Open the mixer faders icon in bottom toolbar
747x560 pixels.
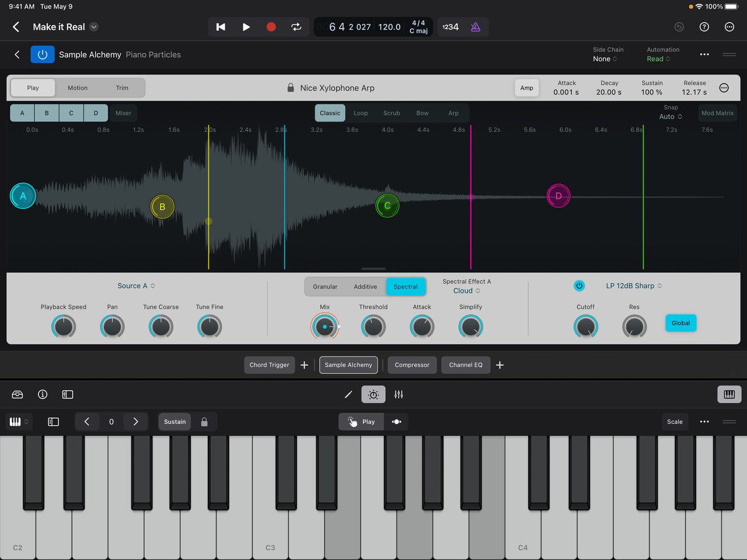[x=399, y=394]
